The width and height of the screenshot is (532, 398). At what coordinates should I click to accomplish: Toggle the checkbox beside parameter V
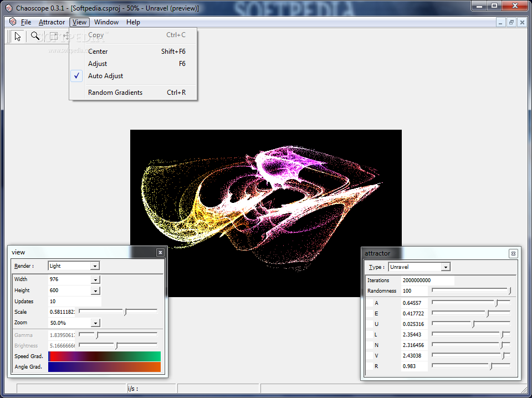tap(370, 355)
